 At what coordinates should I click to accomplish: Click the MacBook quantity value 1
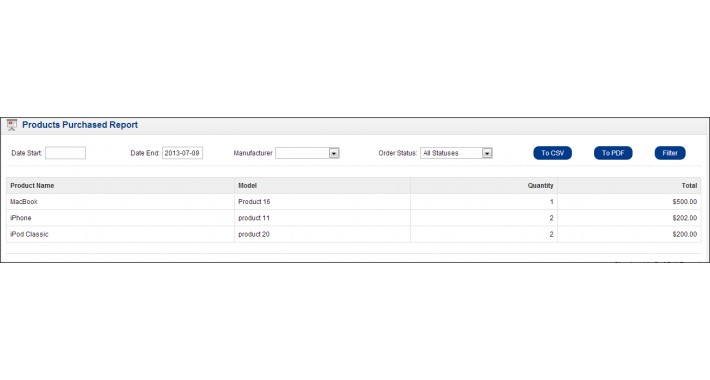tap(552, 202)
